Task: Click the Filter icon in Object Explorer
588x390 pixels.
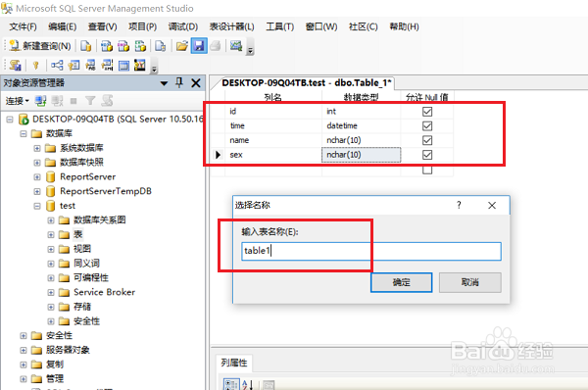Action: point(90,101)
